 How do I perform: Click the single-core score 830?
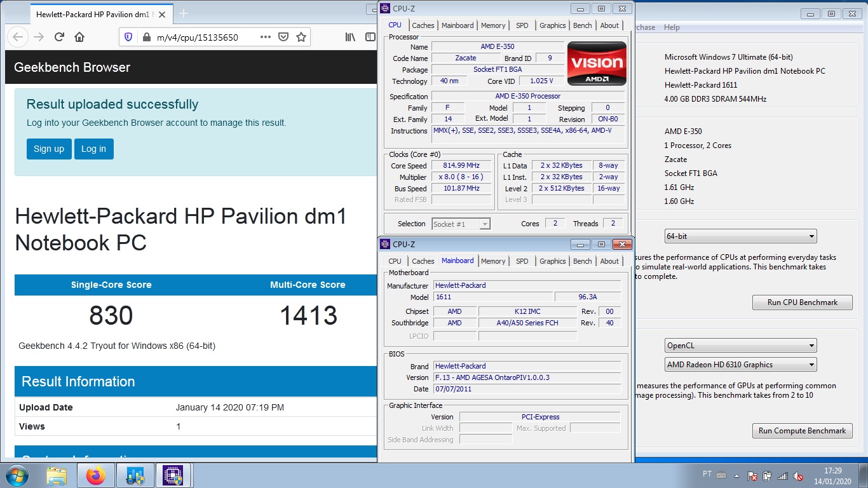(111, 316)
